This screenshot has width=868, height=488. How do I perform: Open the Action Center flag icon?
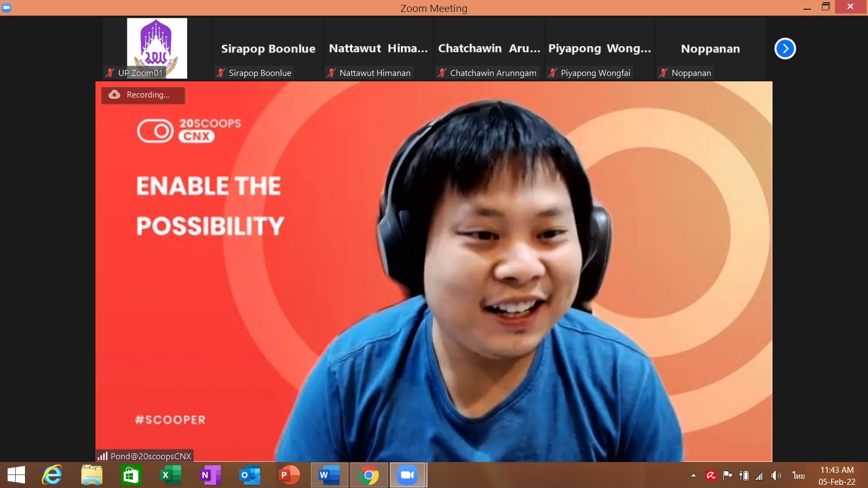727,476
